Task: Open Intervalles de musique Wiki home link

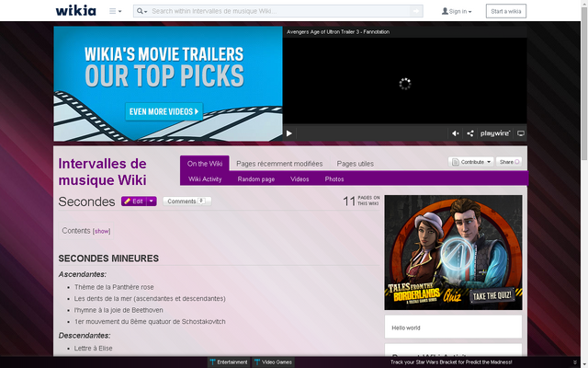Action: 102,172
